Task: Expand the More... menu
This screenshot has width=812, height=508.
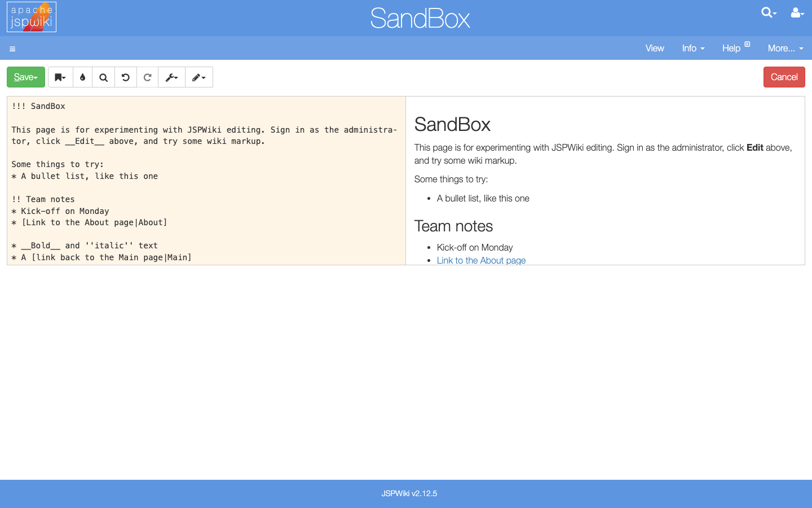Action: pyautogui.click(x=785, y=49)
